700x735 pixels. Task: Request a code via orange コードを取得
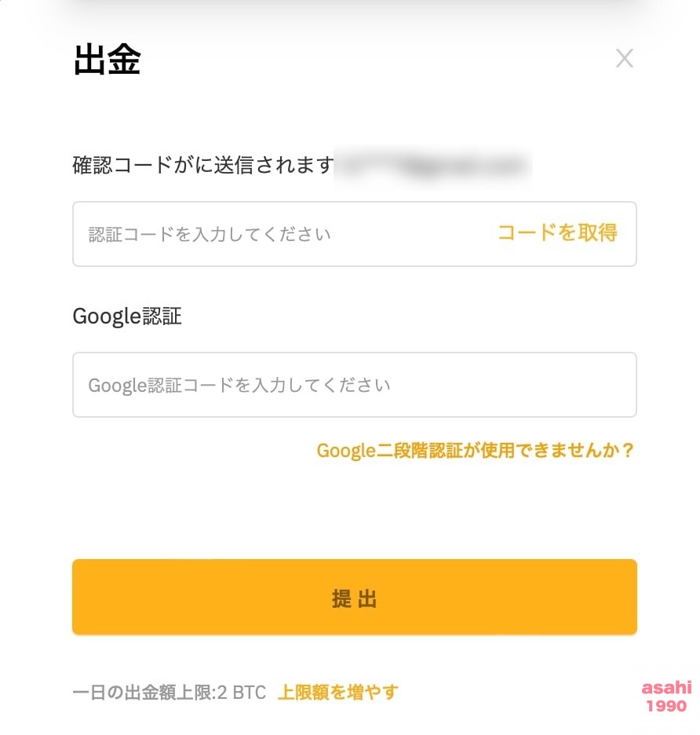[556, 232]
